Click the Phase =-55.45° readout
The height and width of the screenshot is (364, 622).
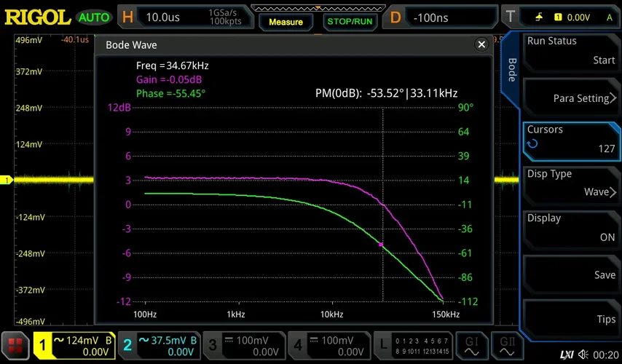(170, 94)
